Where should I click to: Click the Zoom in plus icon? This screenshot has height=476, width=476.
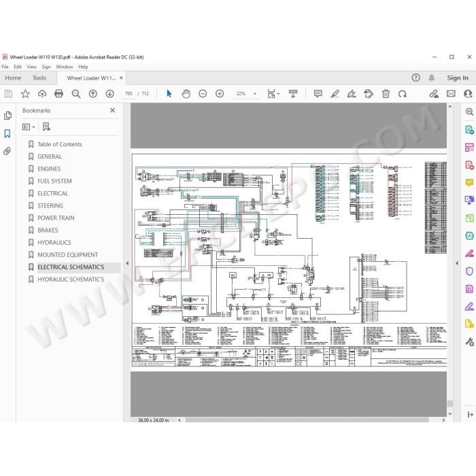pos(220,94)
